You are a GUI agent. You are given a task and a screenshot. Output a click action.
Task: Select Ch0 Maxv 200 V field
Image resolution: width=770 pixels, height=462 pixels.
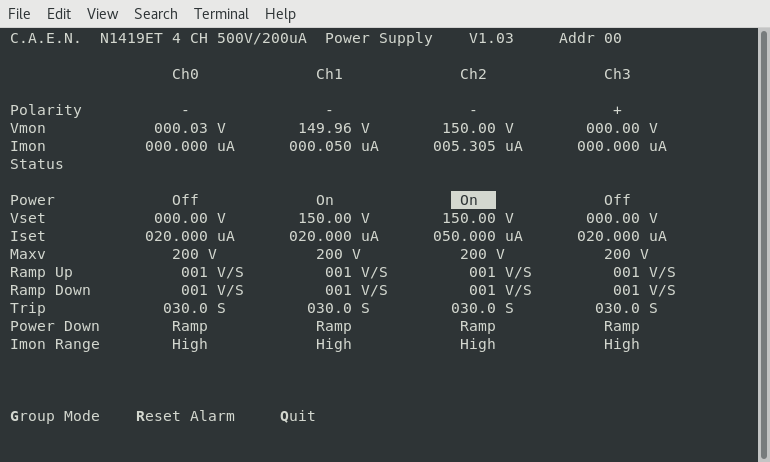pyautogui.click(x=194, y=254)
